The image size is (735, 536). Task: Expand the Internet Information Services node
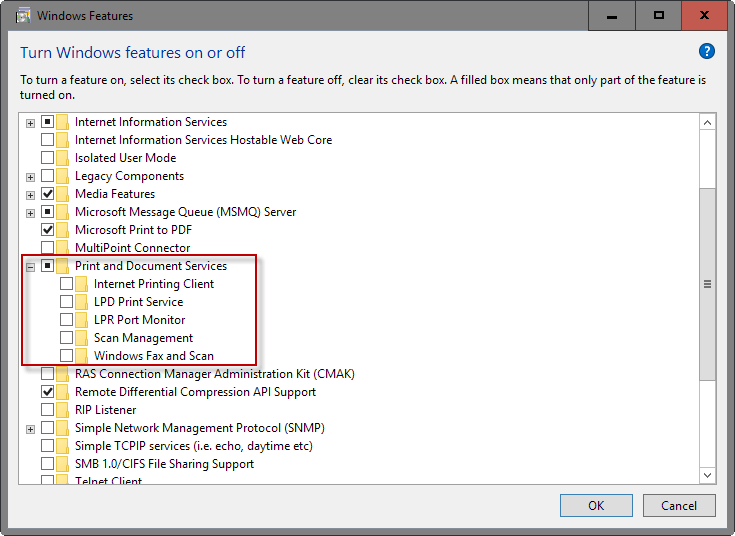tap(30, 123)
